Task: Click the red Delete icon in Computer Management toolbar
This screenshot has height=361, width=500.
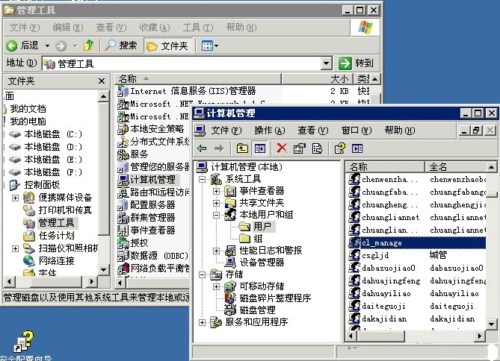Action: pos(282,148)
